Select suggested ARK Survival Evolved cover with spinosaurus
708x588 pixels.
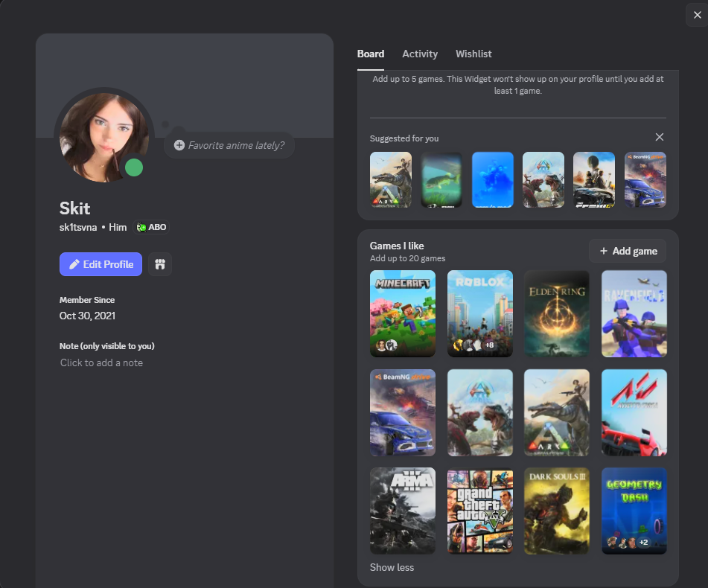tap(391, 179)
